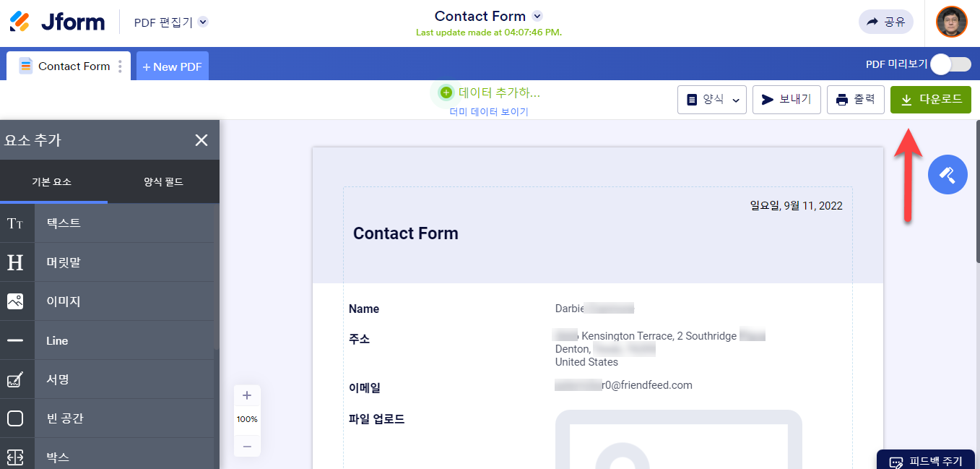980x469 pixels.
Task: Select the 기본 요소 tab
Action: click(52, 182)
